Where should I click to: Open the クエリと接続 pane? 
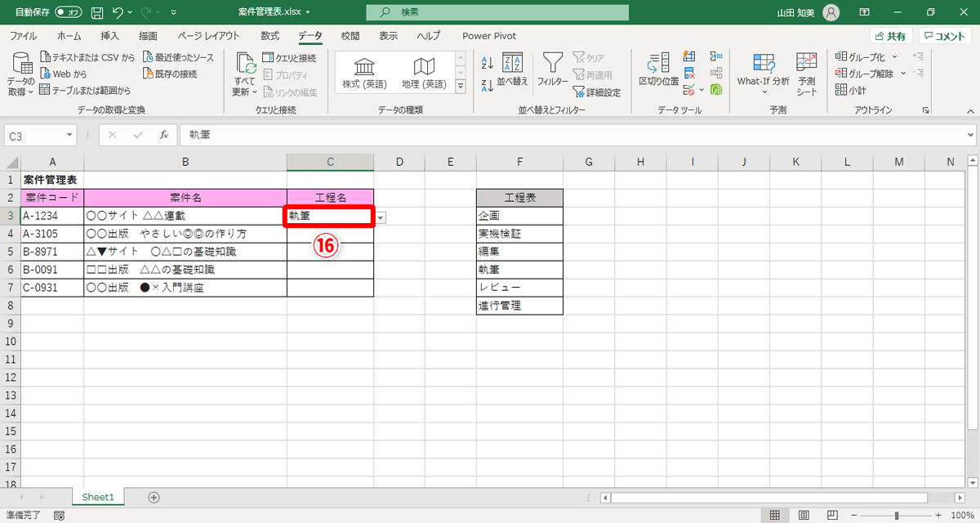[288, 58]
